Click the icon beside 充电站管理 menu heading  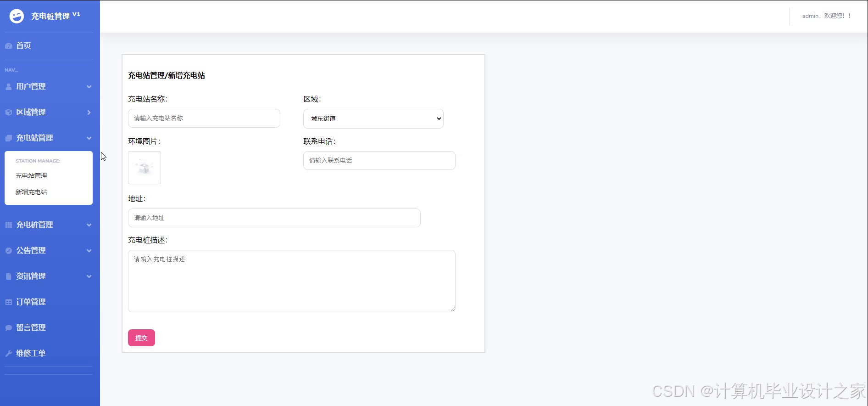point(8,138)
